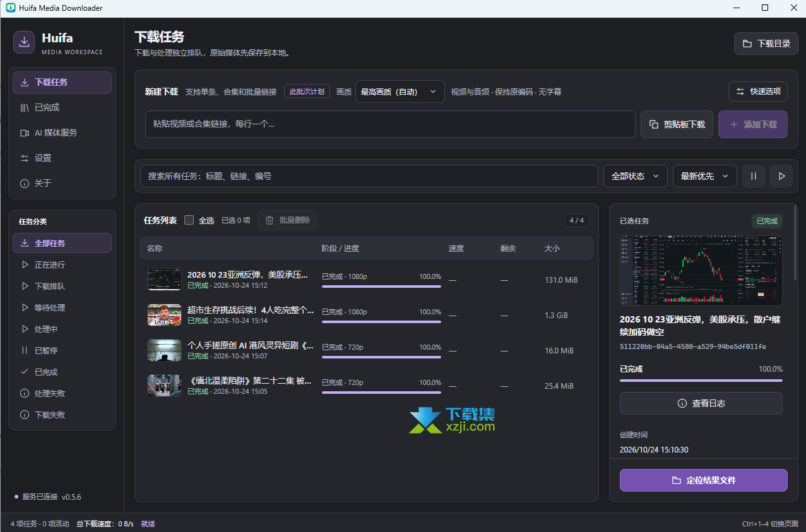
Task: Click 总下载速度 status bar entry
Action: point(105,524)
